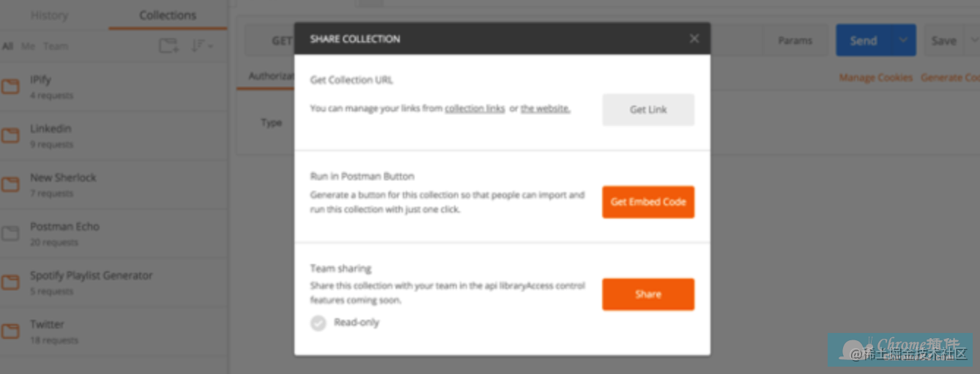
Task: Click the New Sherlock folder icon
Action: tap(10, 185)
